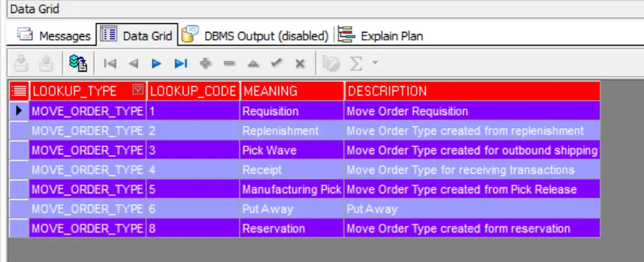The image size is (644, 262).
Task: Click 'Move Order Type created form reservation'
Action: pos(472,228)
